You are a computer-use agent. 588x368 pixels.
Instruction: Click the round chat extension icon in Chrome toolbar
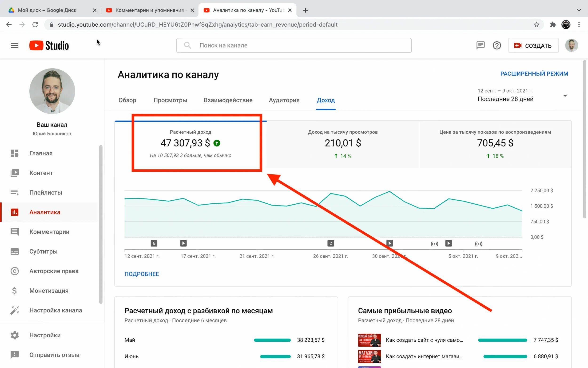coord(566,24)
